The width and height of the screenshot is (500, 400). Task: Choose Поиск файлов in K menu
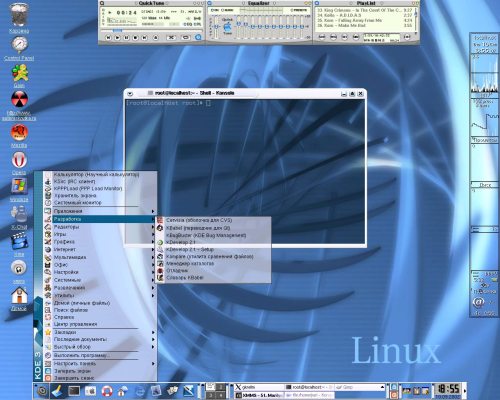pos(100,310)
